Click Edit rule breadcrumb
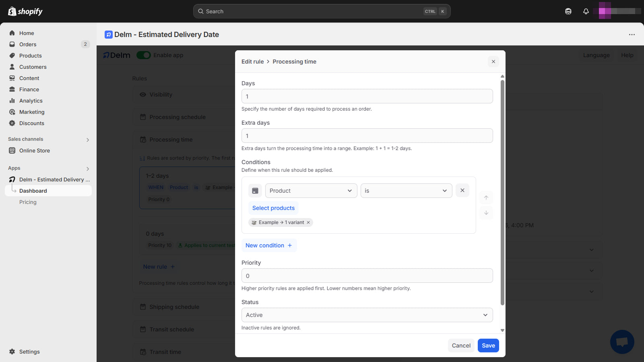Image resolution: width=644 pixels, height=362 pixels. coord(252,62)
